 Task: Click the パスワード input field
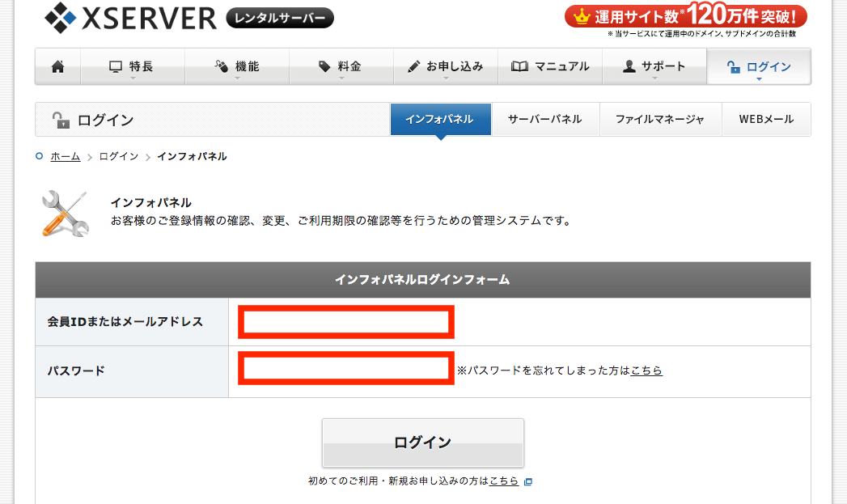345,371
